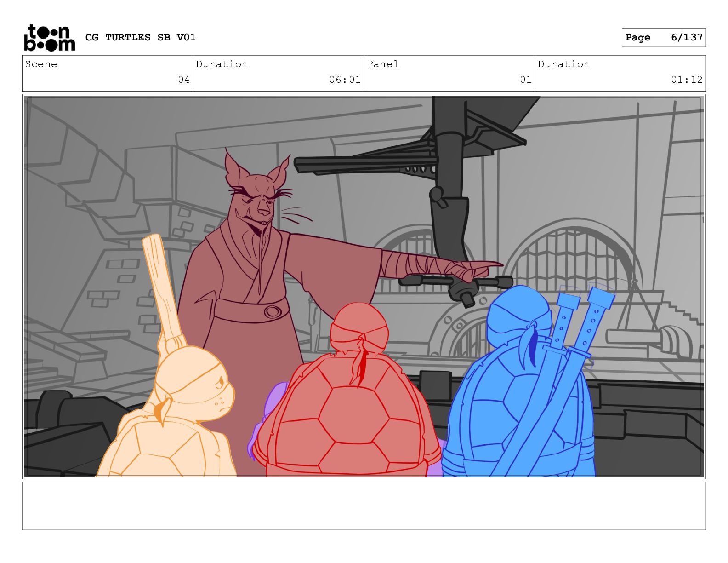The height and width of the screenshot is (563, 728).
Task: Click the Panel label cell
Action: (449, 74)
